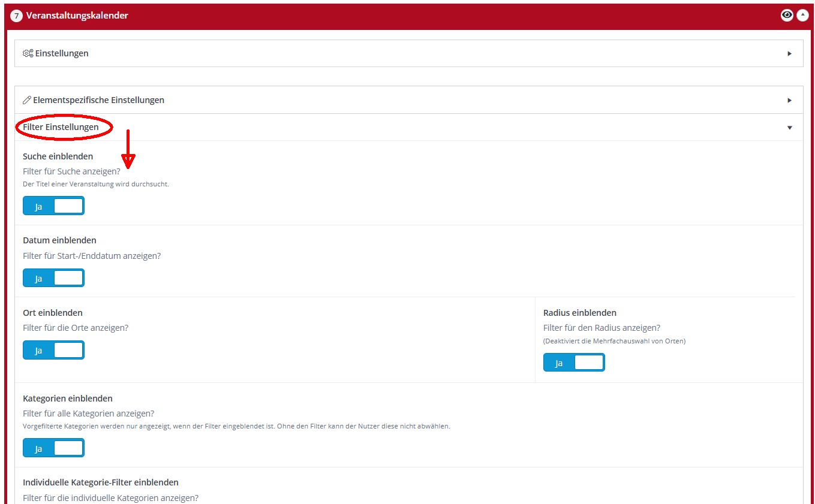Click the Radius einblenden label
The height and width of the screenshot is (504, 815).
(x=579, y=313)
